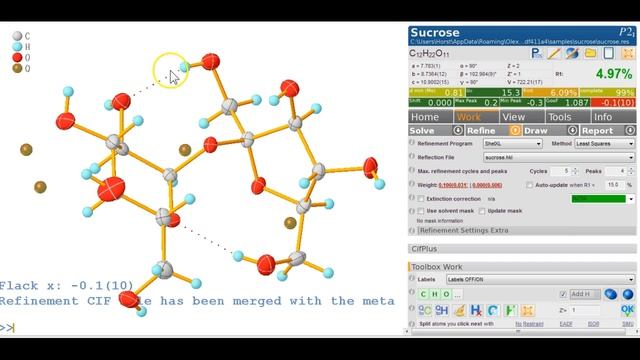Switch to the View tab
Image resolution: width=640 pixels, height=360 pixels.
pos(522,117)
